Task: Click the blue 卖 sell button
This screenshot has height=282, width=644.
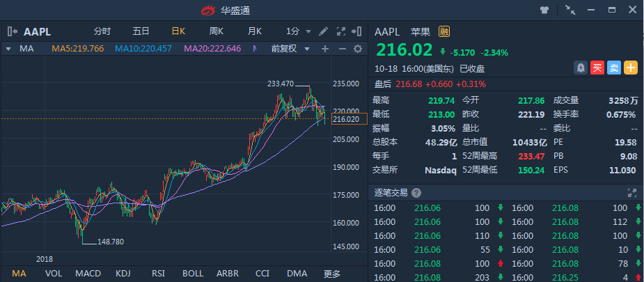Action: 613,68
